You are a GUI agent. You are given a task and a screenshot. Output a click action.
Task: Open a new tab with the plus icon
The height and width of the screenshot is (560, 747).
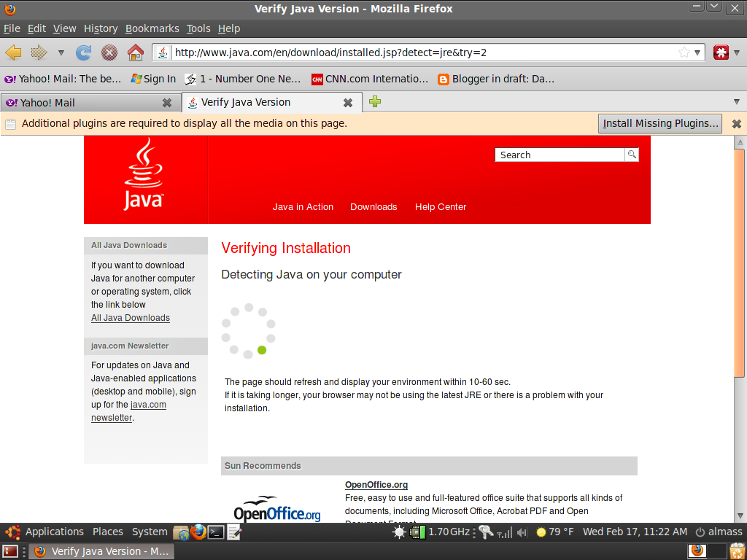375,101
